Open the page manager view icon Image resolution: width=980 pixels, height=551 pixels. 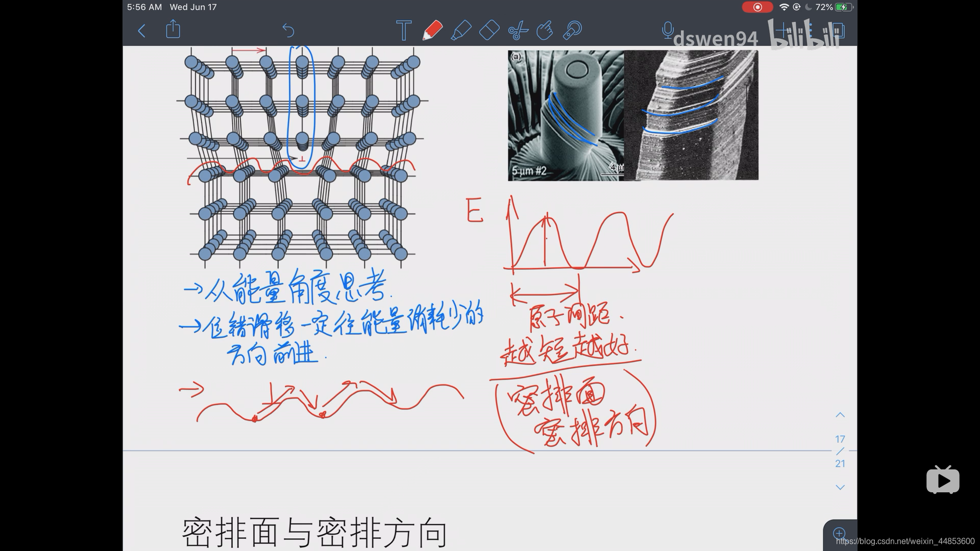point(839,31)
